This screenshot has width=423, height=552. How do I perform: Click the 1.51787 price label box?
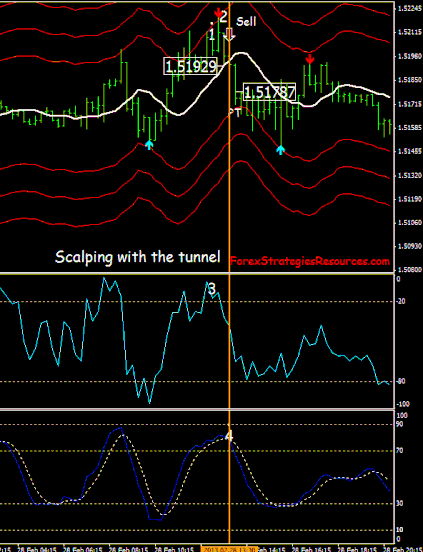pos(270,92)
